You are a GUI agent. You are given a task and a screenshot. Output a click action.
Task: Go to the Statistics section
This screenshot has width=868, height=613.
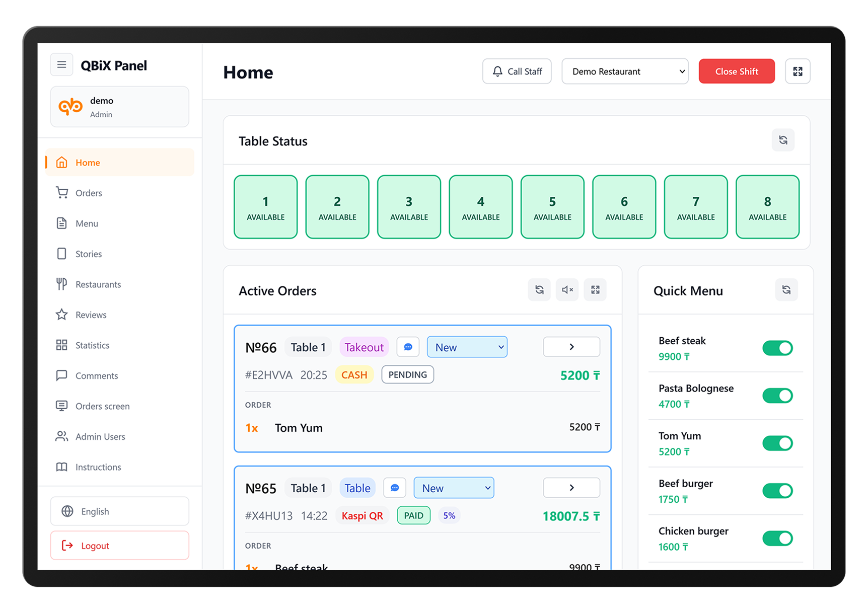[x=92, y=345]
